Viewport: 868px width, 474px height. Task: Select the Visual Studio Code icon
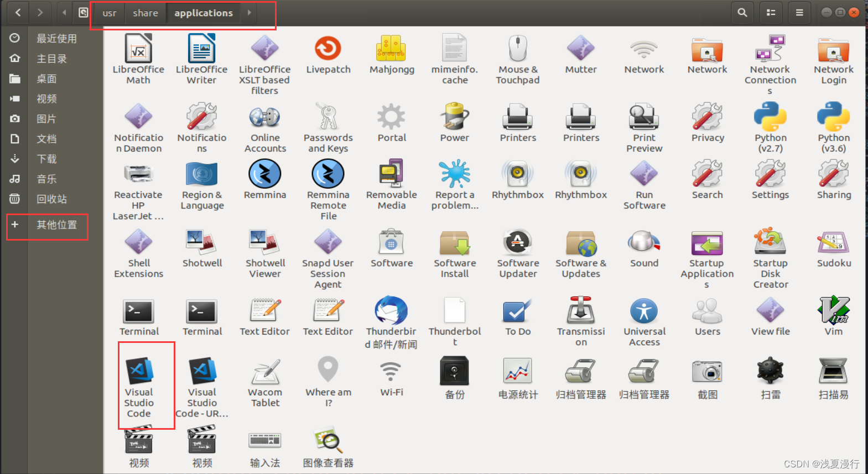[x=138, y=371]
